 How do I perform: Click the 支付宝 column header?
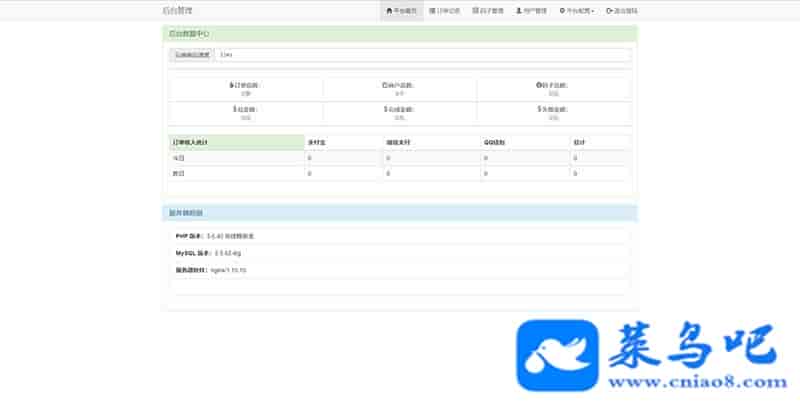click(x=344, y=142)
